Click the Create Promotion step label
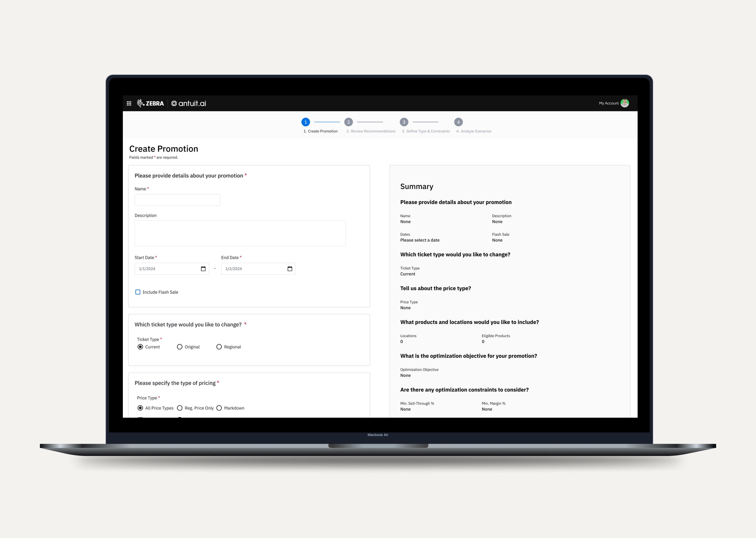The width and height of the screenshot is (756, 538). click(x=321, y=131)
